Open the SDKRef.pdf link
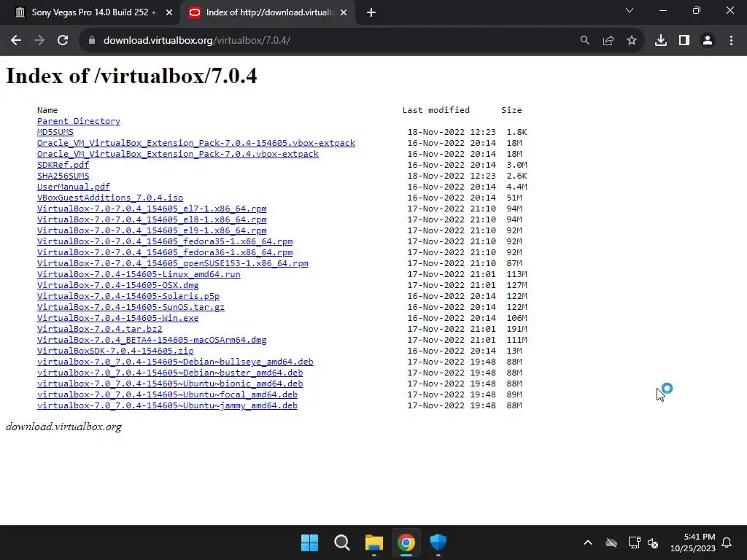747x560 pixels. tap(63, 165)
